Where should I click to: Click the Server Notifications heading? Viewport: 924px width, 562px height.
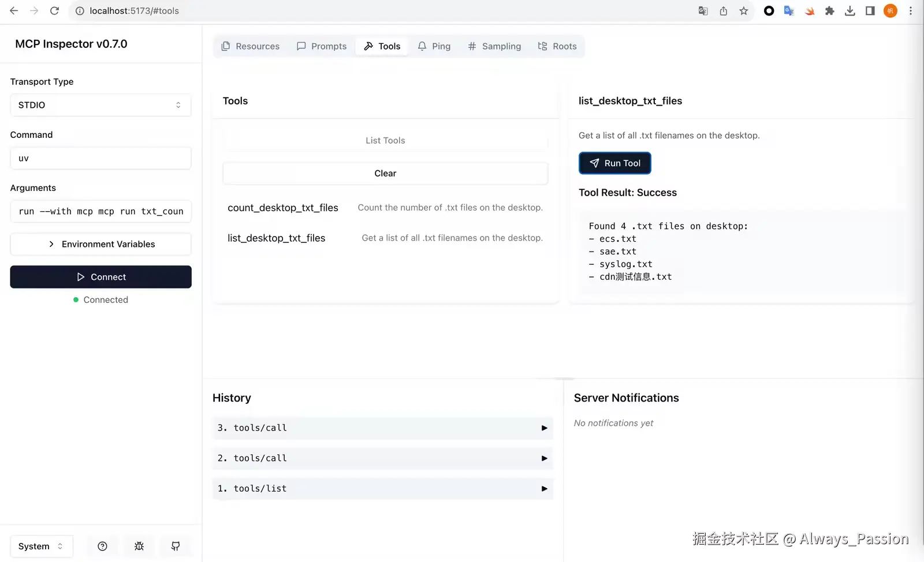point(627,398)
